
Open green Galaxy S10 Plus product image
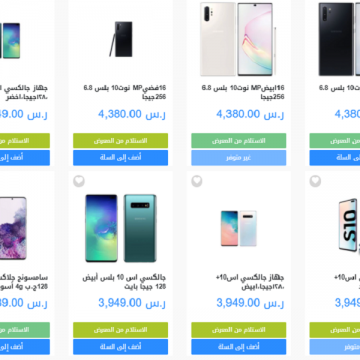[121, 228]
